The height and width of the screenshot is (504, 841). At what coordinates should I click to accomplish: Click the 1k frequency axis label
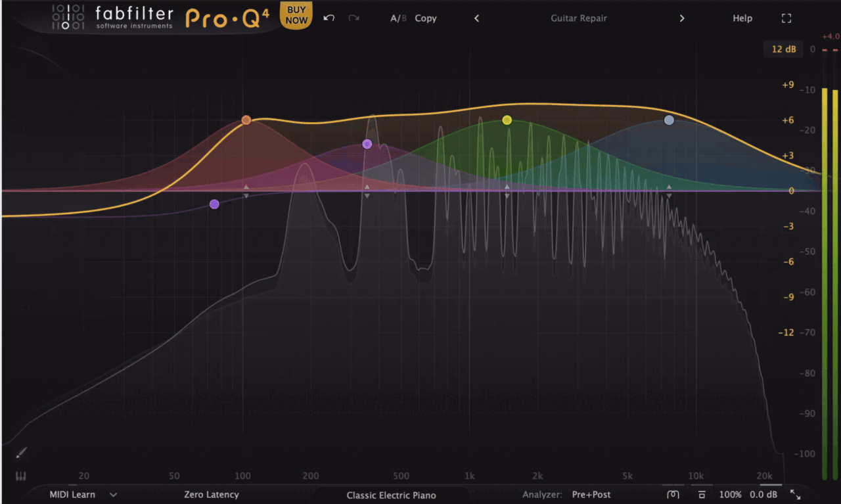(469, 476)
